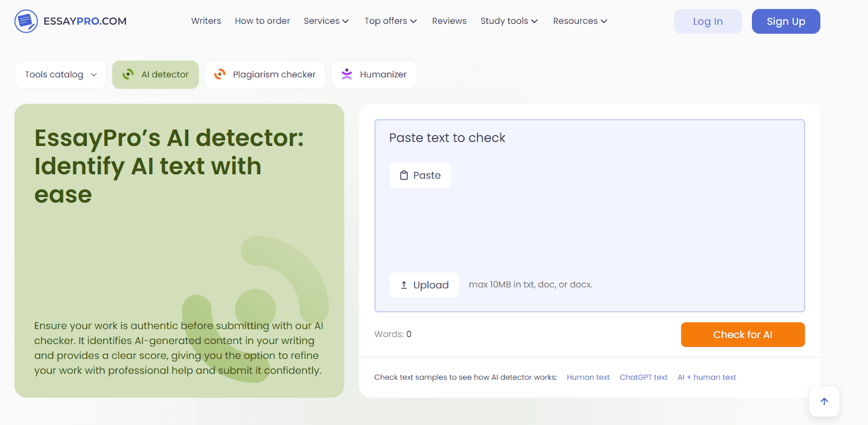Click the 'Check text samples' label
This screenshot has width=868, height=425.
465,377
